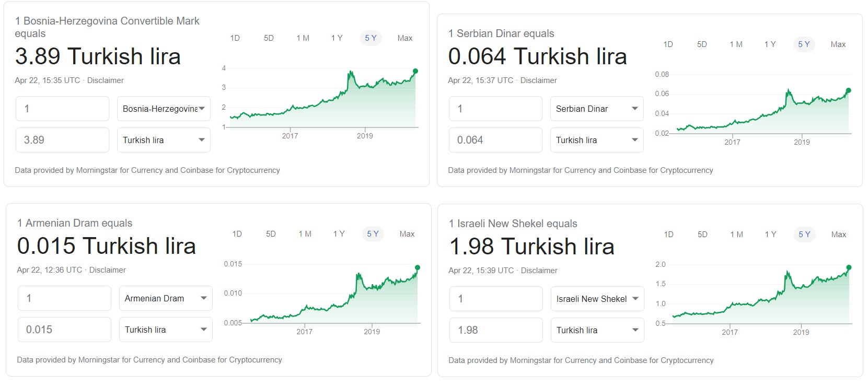Click the endpoint dot on Armenian Dram chart
Screen dimensions: 868x387
pos(418,267)
